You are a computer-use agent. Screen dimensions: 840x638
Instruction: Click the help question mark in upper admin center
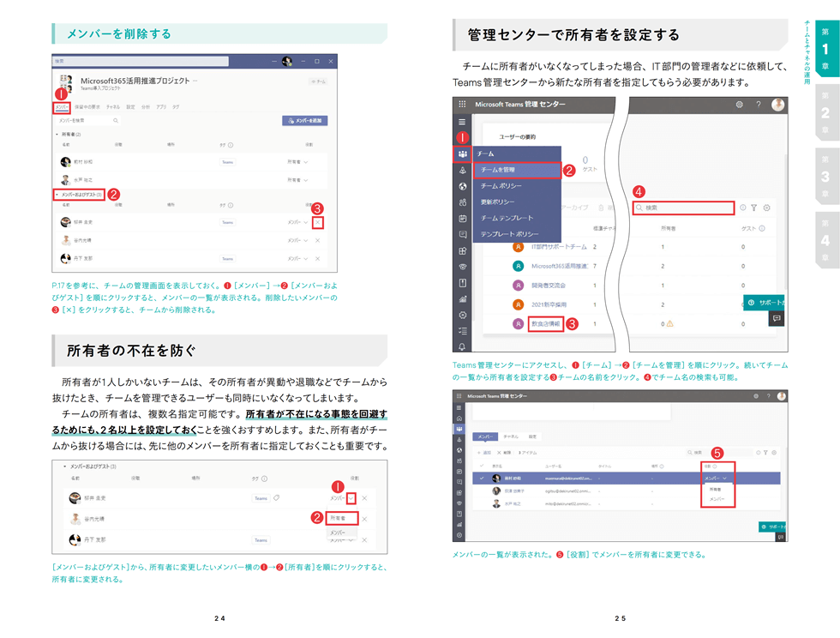[759, 105]
